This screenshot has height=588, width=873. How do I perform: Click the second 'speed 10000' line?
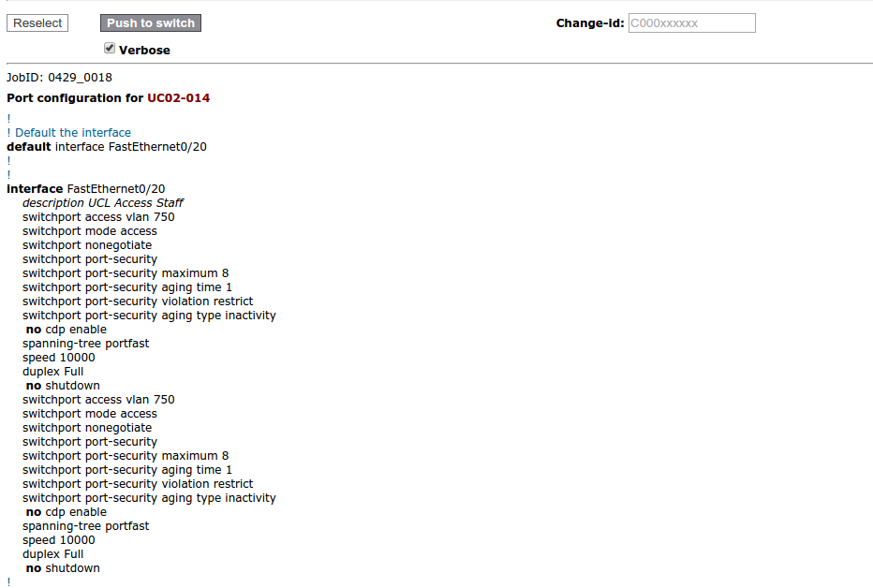pos(59,540)
